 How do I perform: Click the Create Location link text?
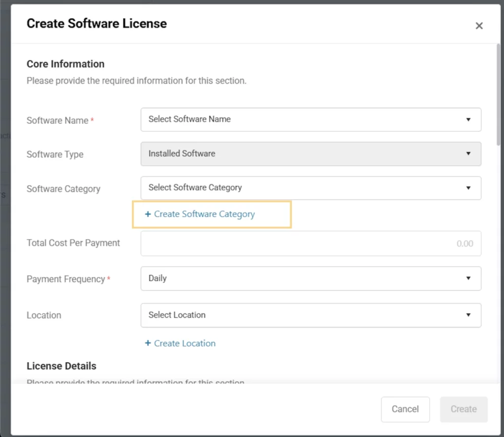[185, 343]
